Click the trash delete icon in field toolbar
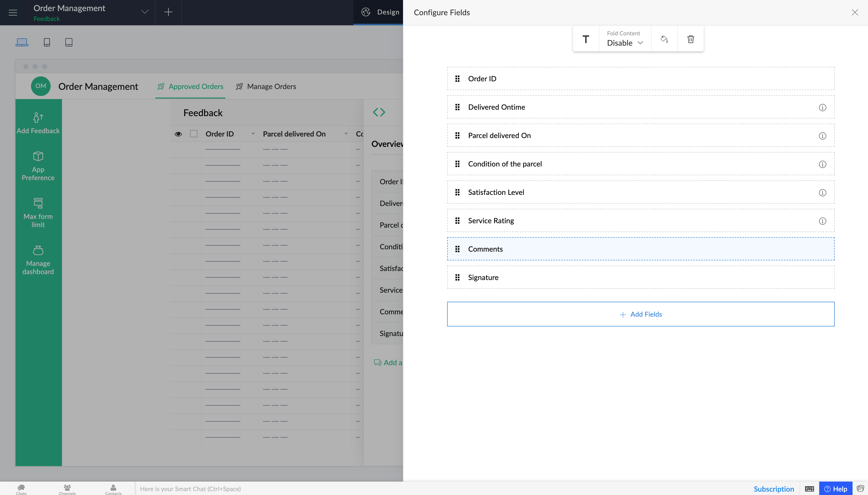The width and height of the screenshot is (868, 495). (690, 39)
